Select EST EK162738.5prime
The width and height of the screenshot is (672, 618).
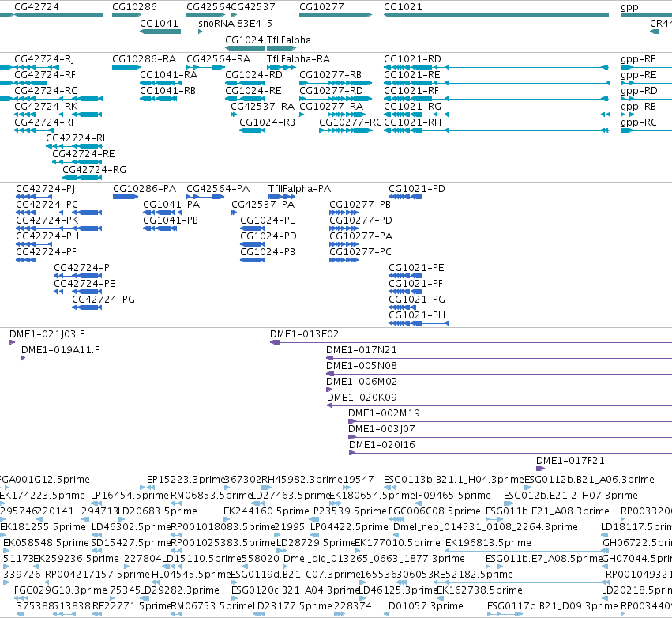point(479,590)
